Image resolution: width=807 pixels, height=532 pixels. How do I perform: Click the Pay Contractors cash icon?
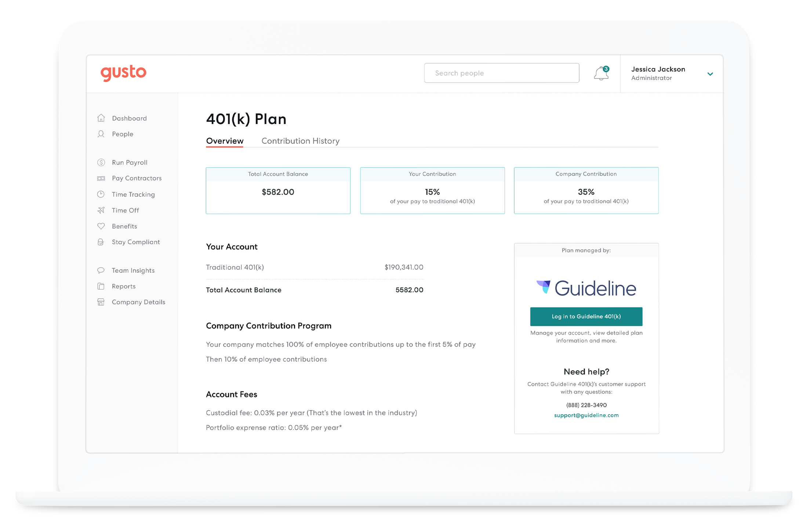pyautogui.click(x=101, y=178)
